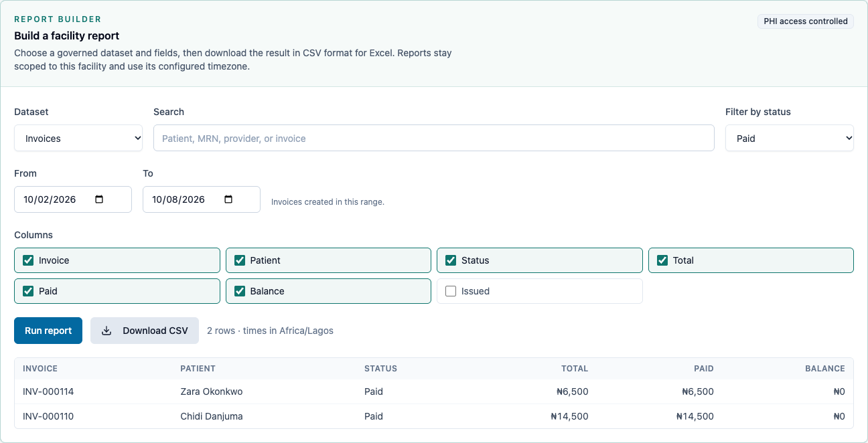Select invoice INV-000114 cell
The image size is (868, 443).
tap(48, 391)
